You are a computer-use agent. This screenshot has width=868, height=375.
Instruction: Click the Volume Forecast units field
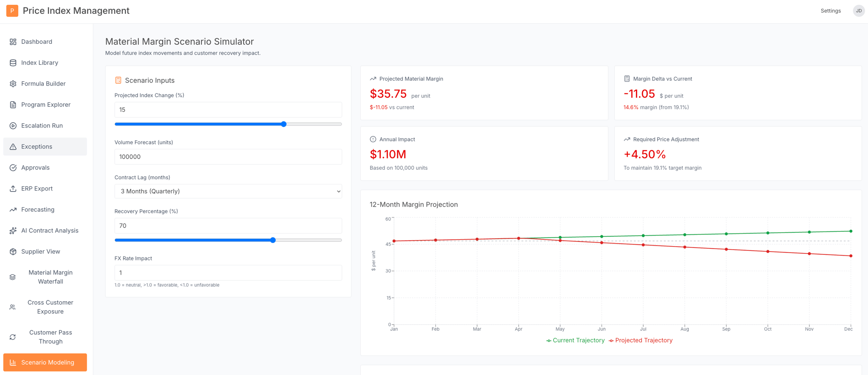click(228, 157)
